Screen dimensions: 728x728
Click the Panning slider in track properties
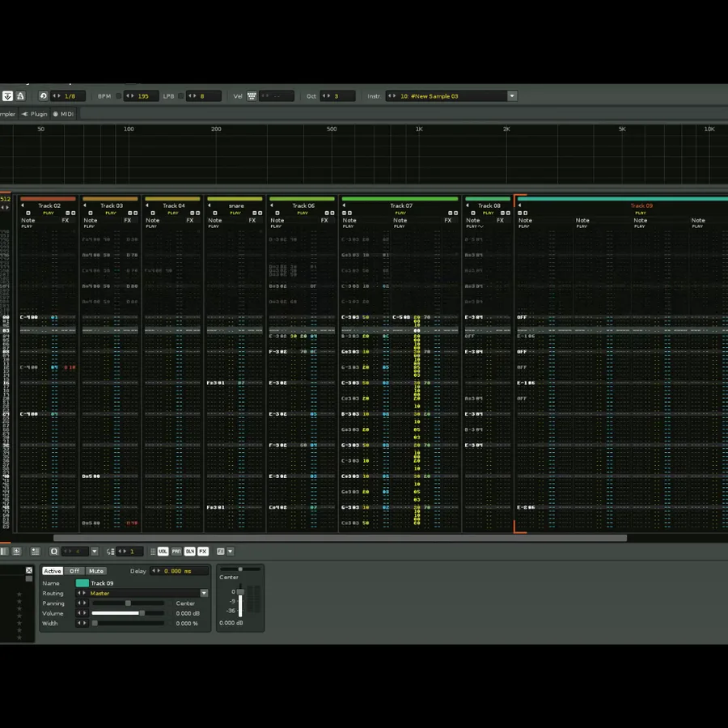[x=128, y=603]
